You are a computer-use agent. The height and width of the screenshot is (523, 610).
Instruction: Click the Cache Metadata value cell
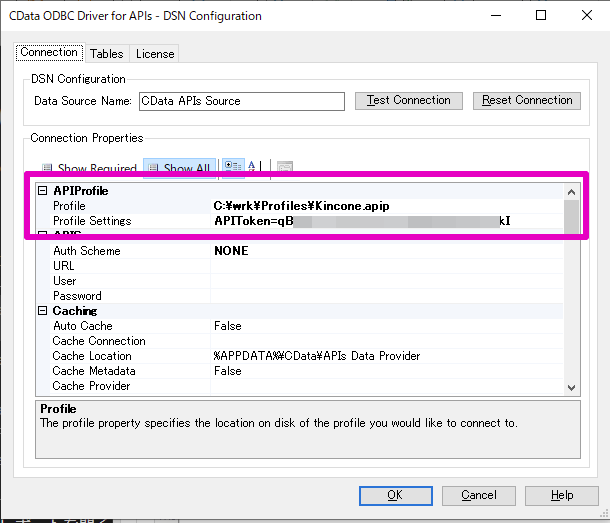tap(387, 371)
